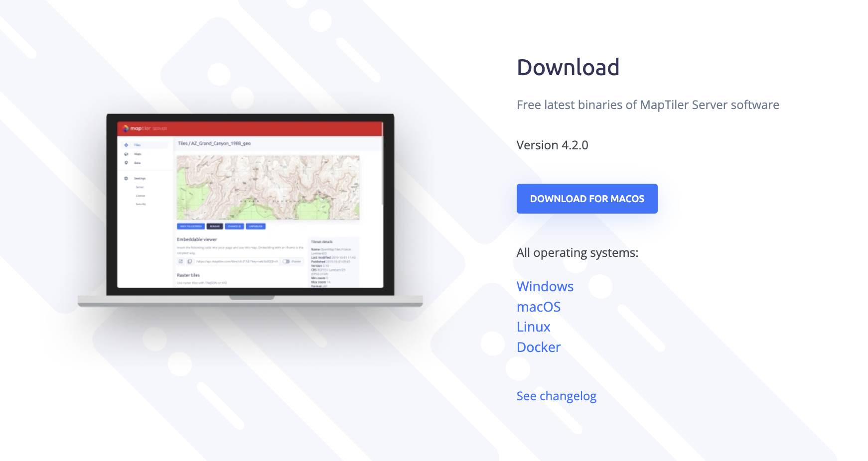The width and height of the screenshot is (868, 461).
Task: Click the open-in-new-window icon beside the embed URL
Action: pyautogui.click(x=181, y=261)
